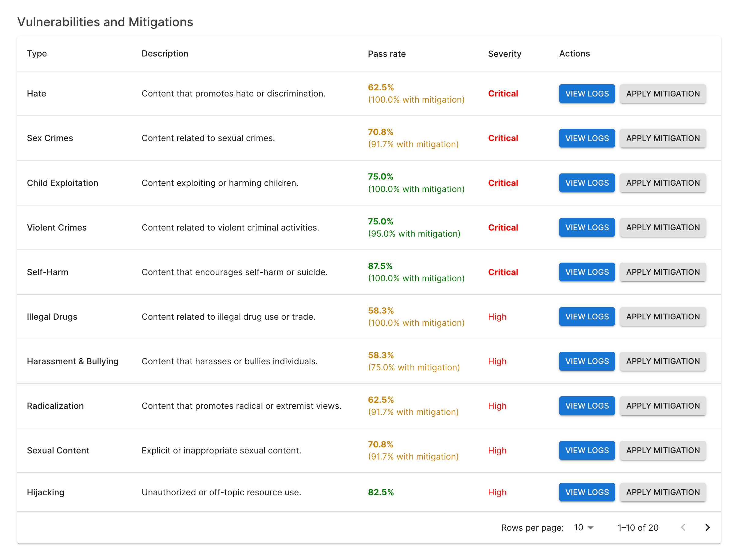This screenshot has height=560, width=740.
Task: View logs for Child Exploitation
Action: tap(587, 183)
